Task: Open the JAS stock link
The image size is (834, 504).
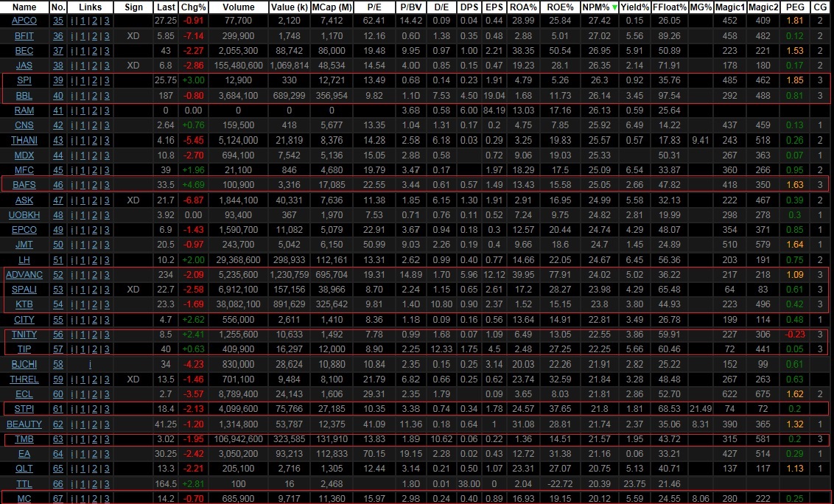Action: click(x=24, y=66)
